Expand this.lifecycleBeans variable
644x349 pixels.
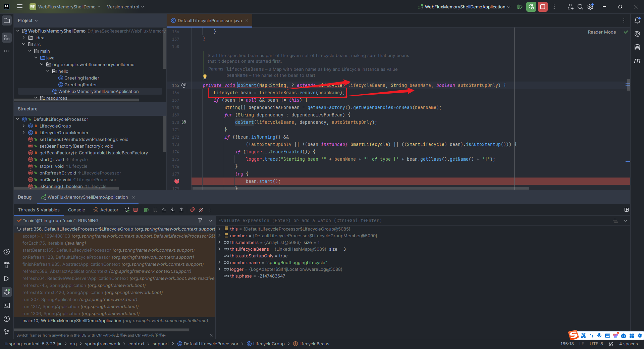(219, 249)
